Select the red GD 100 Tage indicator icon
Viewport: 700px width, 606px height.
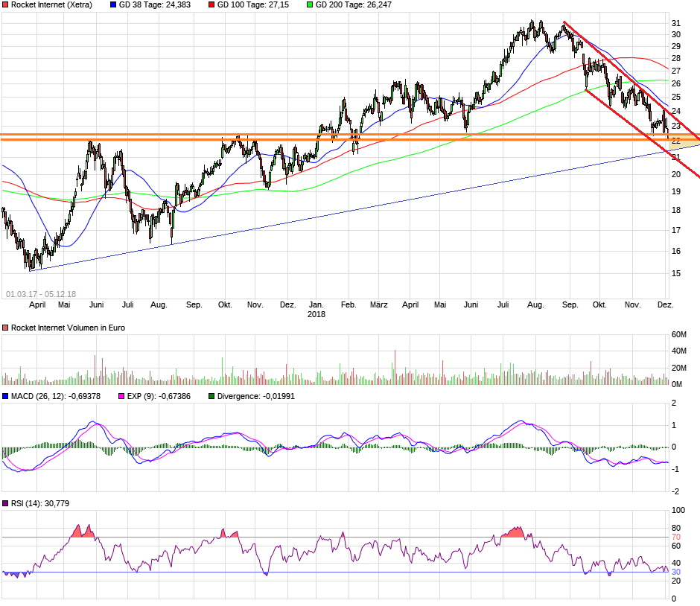[212, 5]
